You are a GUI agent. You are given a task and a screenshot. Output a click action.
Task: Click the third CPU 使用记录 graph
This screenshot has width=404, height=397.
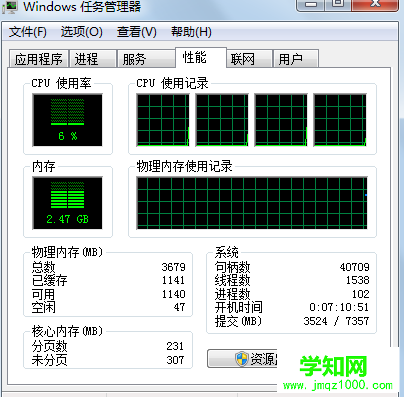point(281,120)
